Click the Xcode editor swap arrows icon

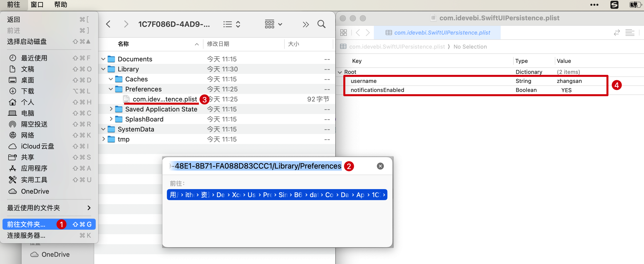coord(617,33)
